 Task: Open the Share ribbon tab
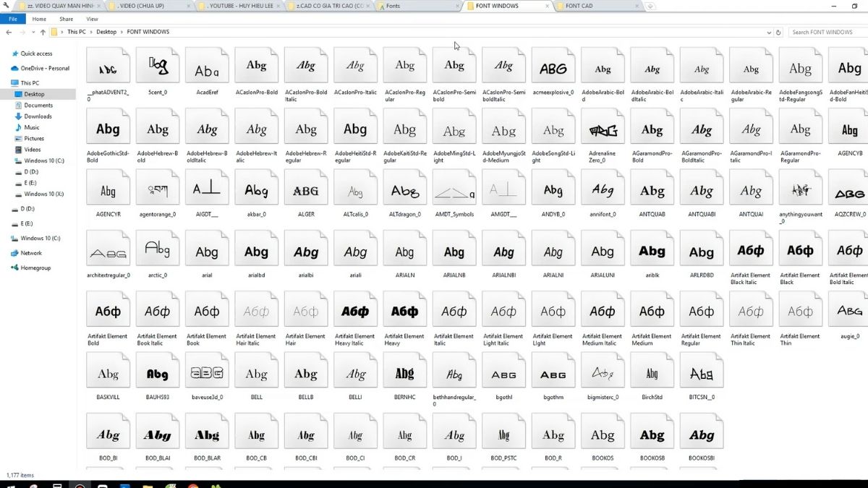[x=66, y=19]
